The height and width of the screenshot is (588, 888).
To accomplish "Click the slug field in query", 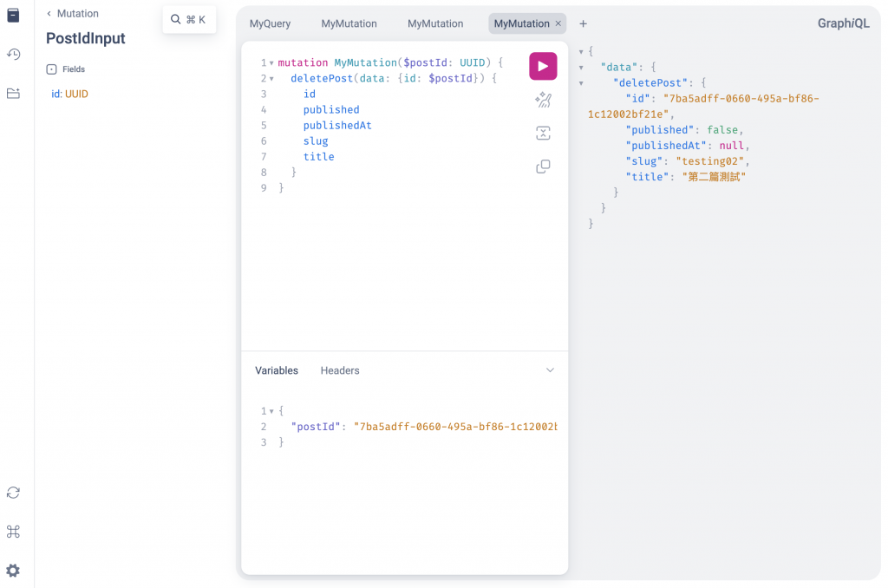I will click(316, 141).
